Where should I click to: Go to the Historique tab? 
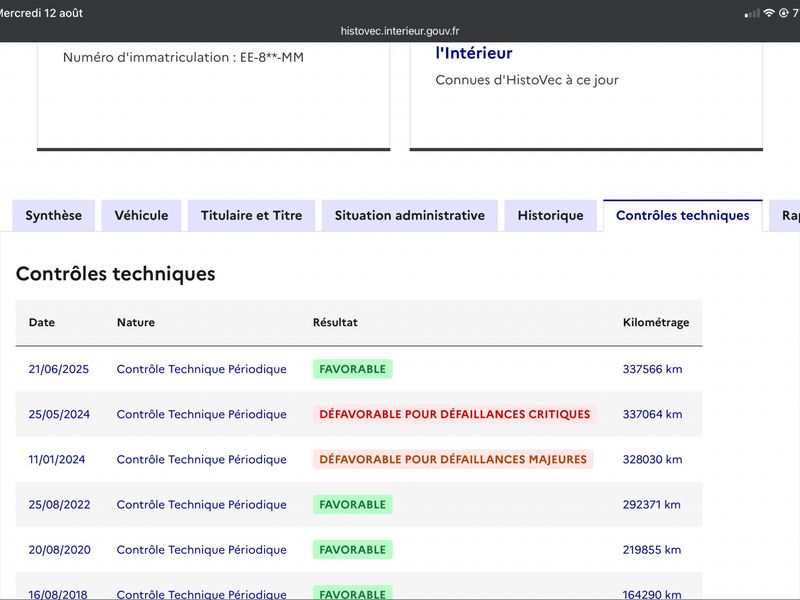(x=551, y=215)
